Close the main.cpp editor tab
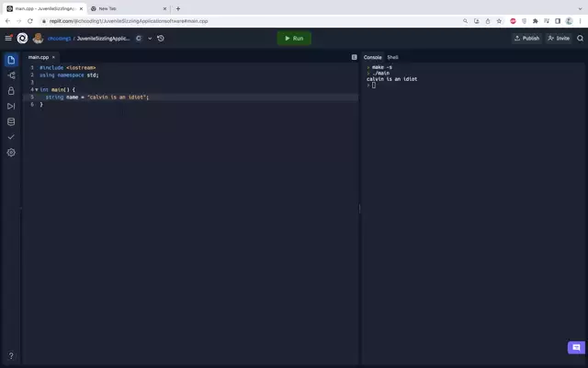 pos(53,57)
